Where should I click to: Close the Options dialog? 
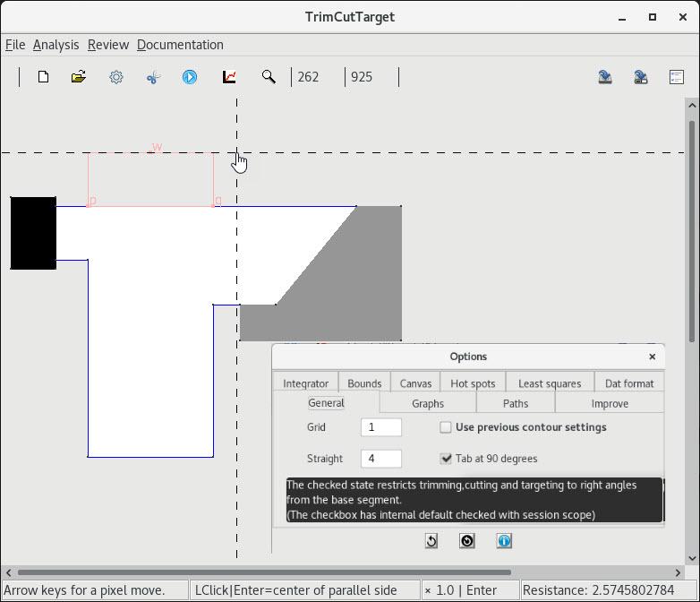pyautogui.click(x=652, y=357)
